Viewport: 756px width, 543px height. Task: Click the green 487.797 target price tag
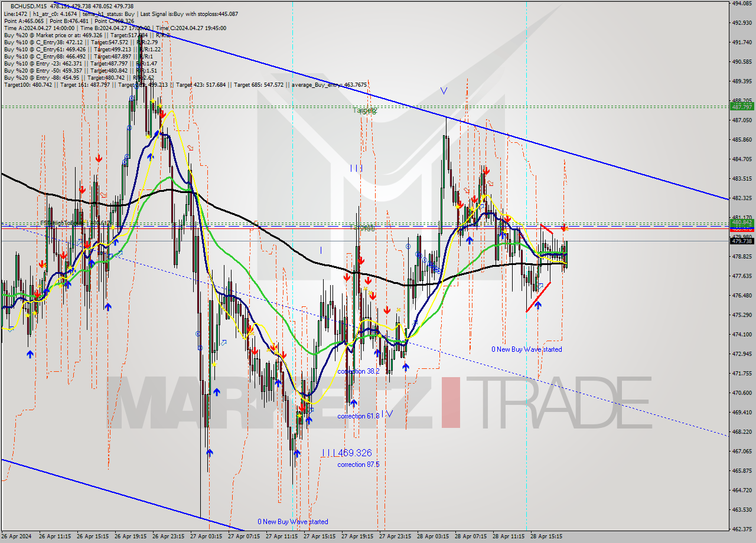pyautogui.click(x=741, y=107)
